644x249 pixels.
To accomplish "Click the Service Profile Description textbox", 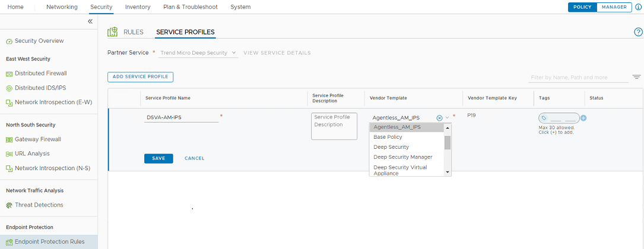I will (334, 126).
